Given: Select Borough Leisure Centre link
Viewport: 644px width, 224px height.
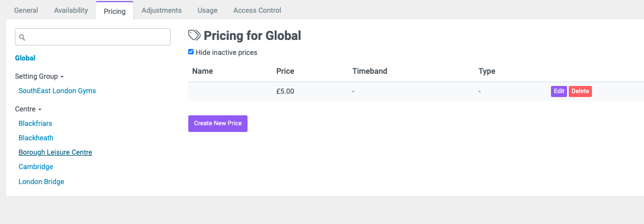Looking at the screenshot, I should (55, 152).
